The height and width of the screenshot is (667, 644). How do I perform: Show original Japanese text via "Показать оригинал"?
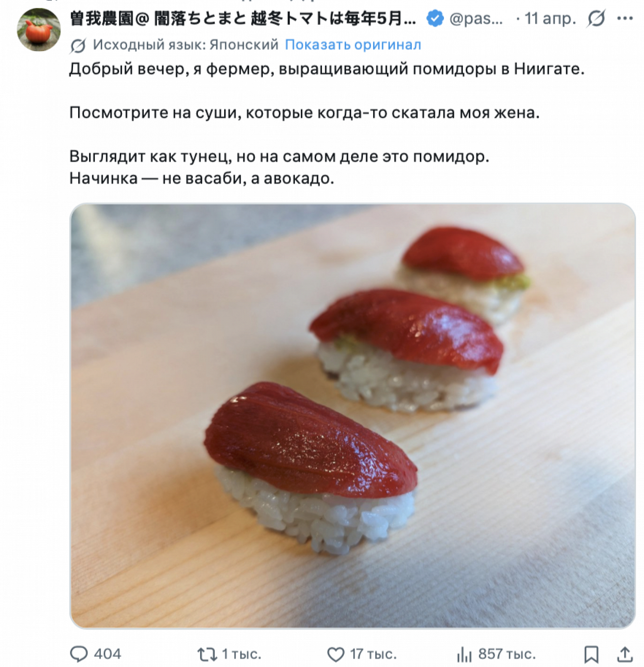[x=353, y=45]
